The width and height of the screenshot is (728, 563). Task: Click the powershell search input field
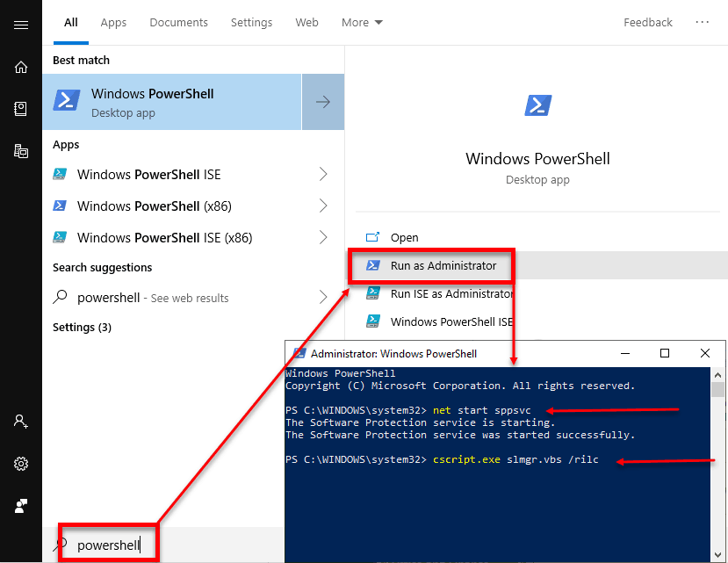[110, 544]
